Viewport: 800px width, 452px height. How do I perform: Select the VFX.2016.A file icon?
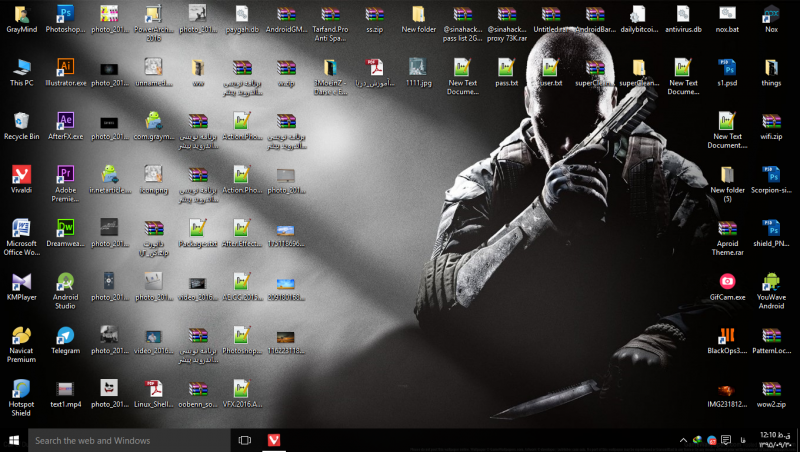242,394
